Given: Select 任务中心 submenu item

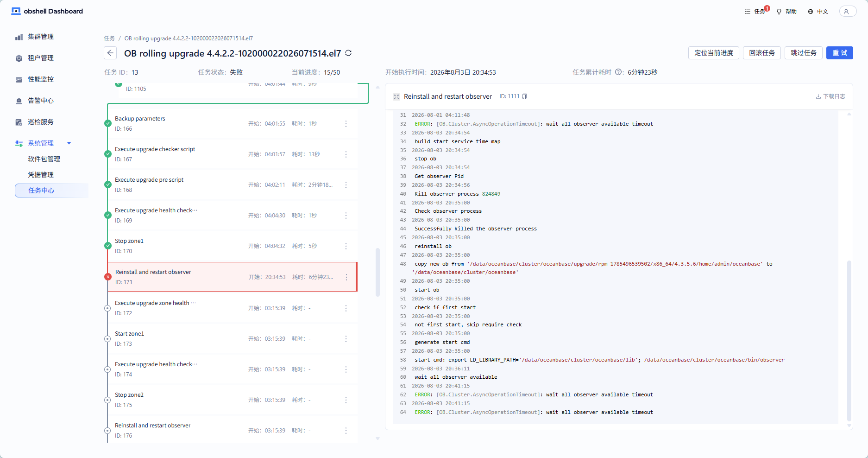Looking at the screenshot, I should (x=51, y=191).
